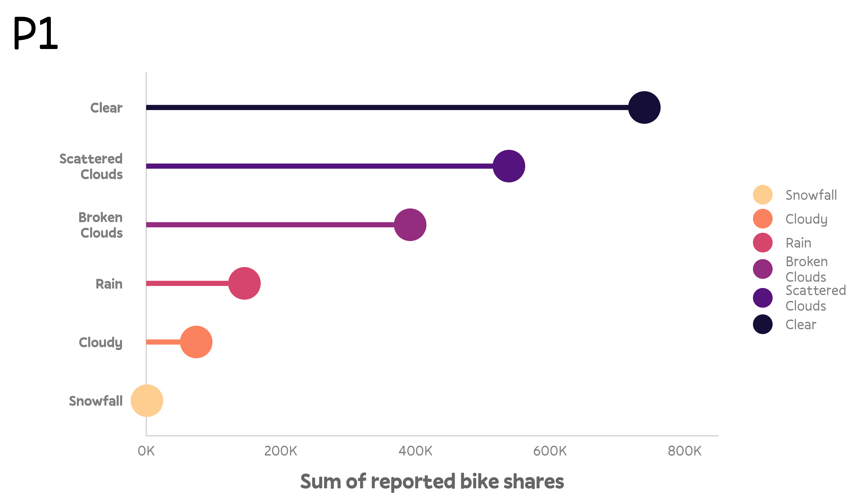Image resolution: width=868 pixels, height=504 pixels.
Task: Select the Cloudy legend color swatch
Action: 762,219
